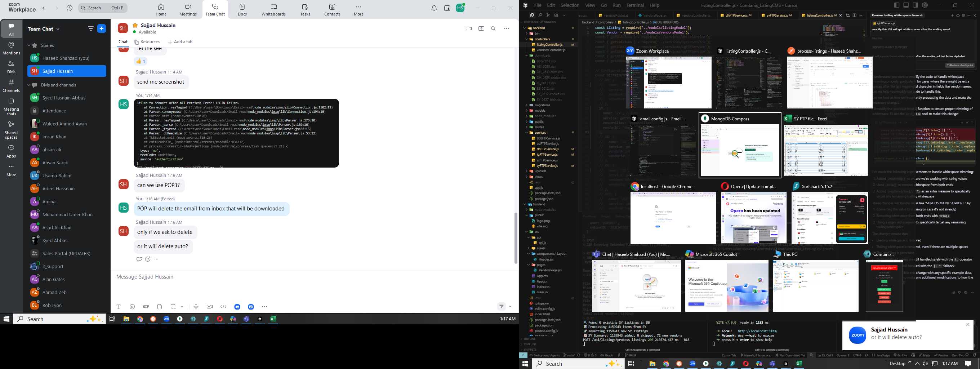Click the code snippet icon in message toolbar
Viewport: 980px width, 369px height.
(223, 307)
